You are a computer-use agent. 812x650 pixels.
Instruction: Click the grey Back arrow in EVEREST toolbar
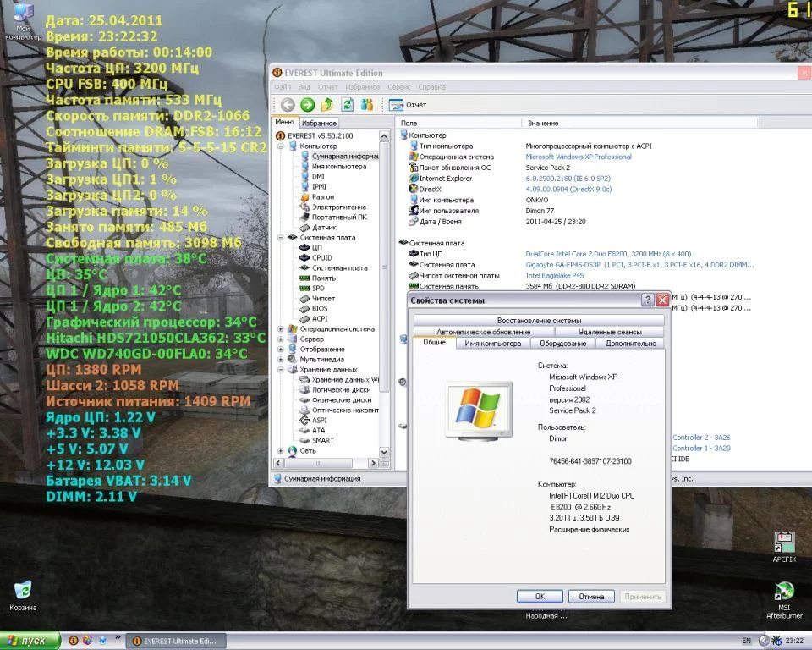[x=288, y=105]
